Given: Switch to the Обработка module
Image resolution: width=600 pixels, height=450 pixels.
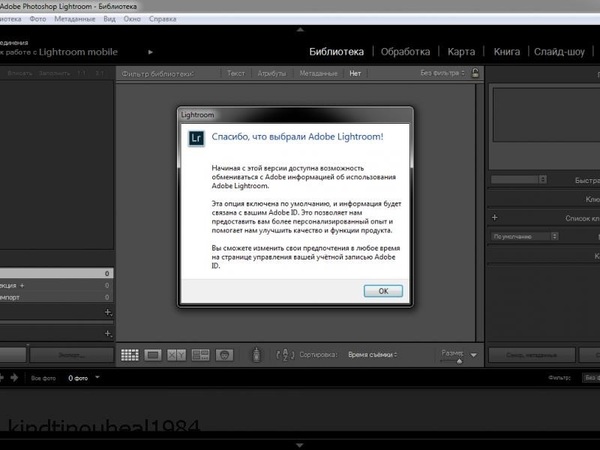Looking at the screenshot, I should [x=405, y=52].
